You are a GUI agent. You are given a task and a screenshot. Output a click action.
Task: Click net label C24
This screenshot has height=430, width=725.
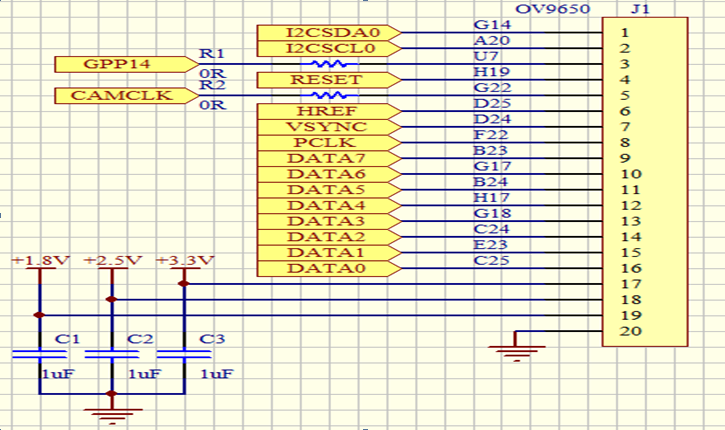pyautogui.click(x=492, y=229)
